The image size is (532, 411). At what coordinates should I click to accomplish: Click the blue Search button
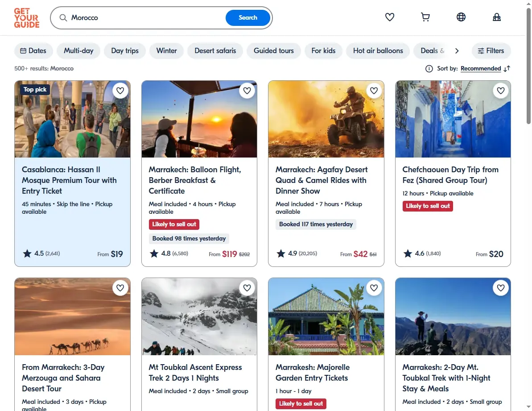[x=247, y=18]
